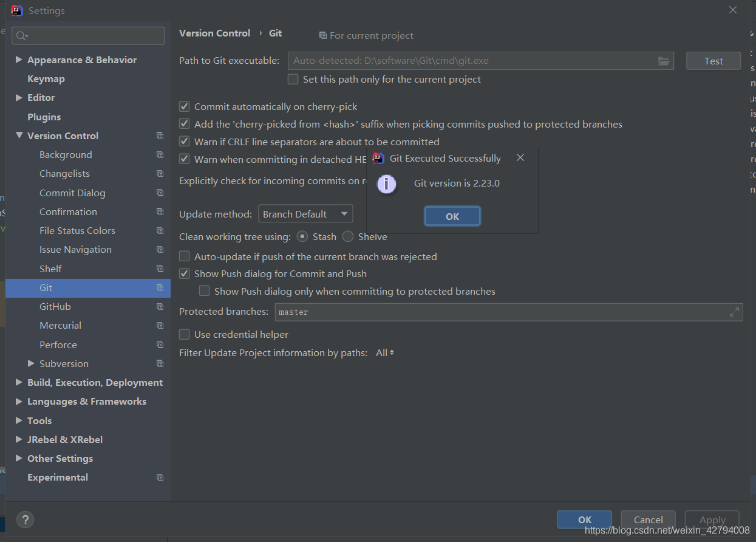Click the search magnifier icon in settings search

(22, 36)
